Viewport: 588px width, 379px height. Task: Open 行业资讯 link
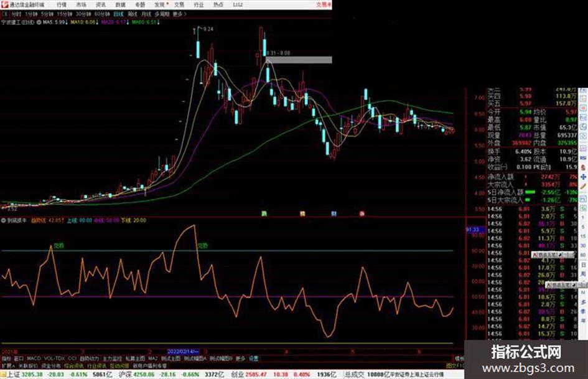point(96,365)
